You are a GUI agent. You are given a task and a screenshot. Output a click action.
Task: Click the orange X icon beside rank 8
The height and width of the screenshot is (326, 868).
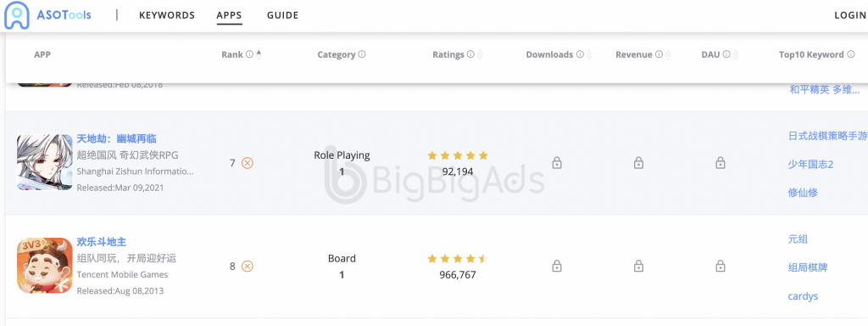248,266
